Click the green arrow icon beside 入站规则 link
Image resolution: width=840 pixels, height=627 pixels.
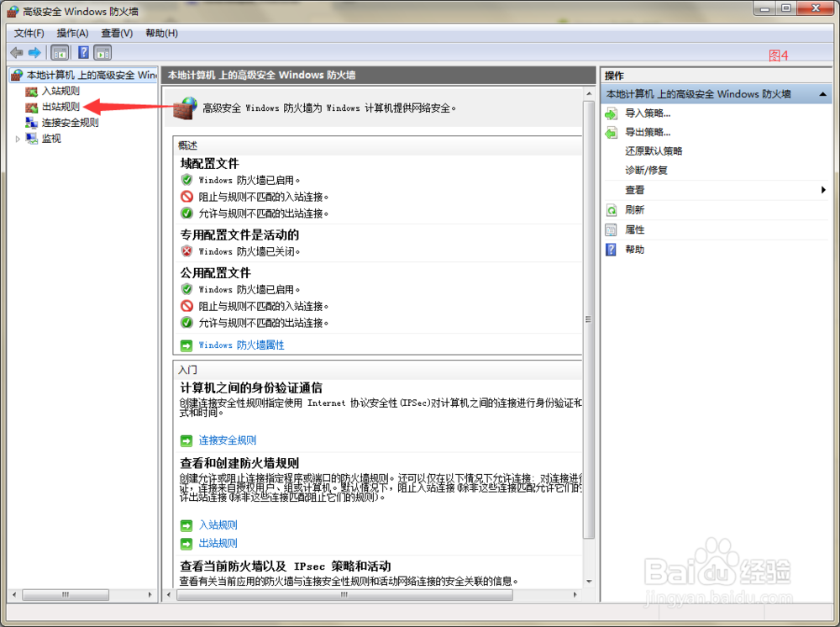pos(186,525)
